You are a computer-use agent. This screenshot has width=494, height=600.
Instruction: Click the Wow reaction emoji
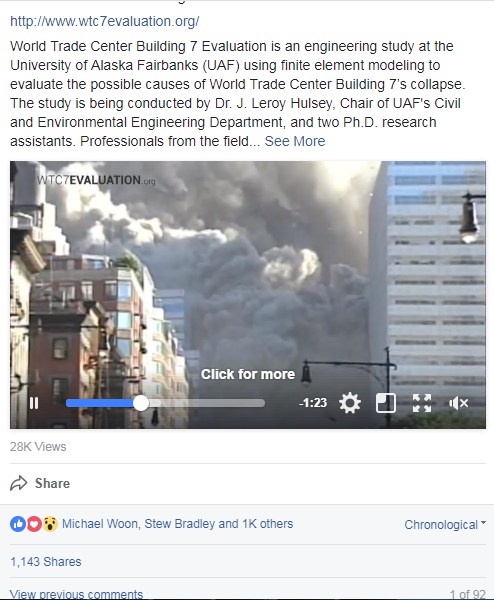(x=50, y=524)
